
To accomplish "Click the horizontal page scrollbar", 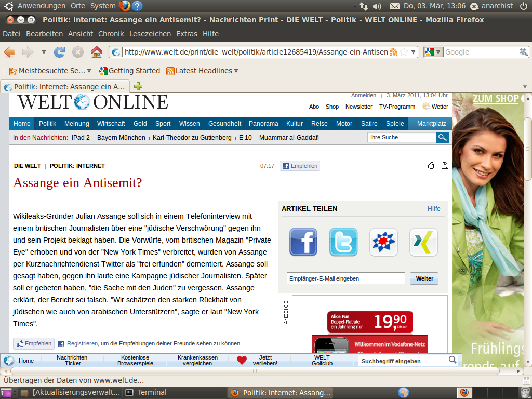I will point(255,371).
